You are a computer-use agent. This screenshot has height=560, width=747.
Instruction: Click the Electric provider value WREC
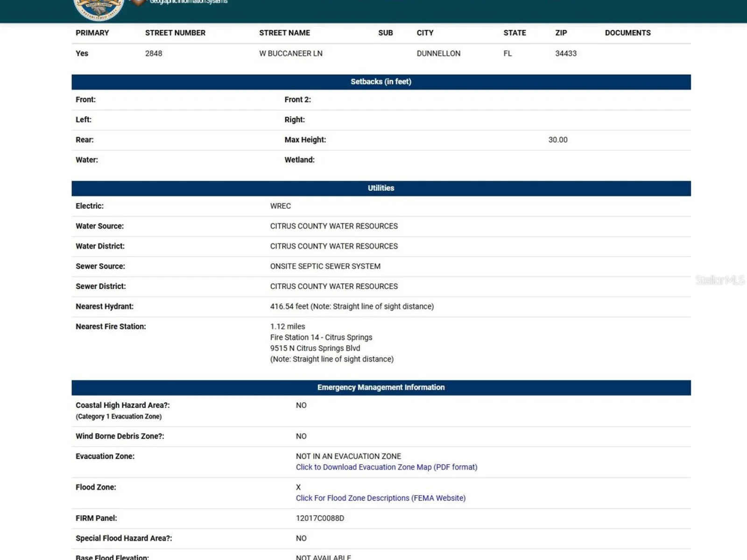[281, 206]
